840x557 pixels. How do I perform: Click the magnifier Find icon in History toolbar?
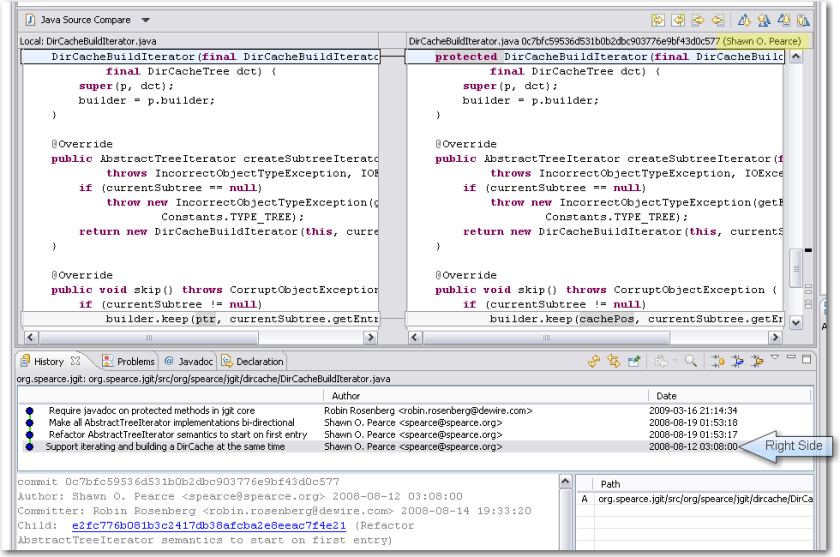click(690, 361)
